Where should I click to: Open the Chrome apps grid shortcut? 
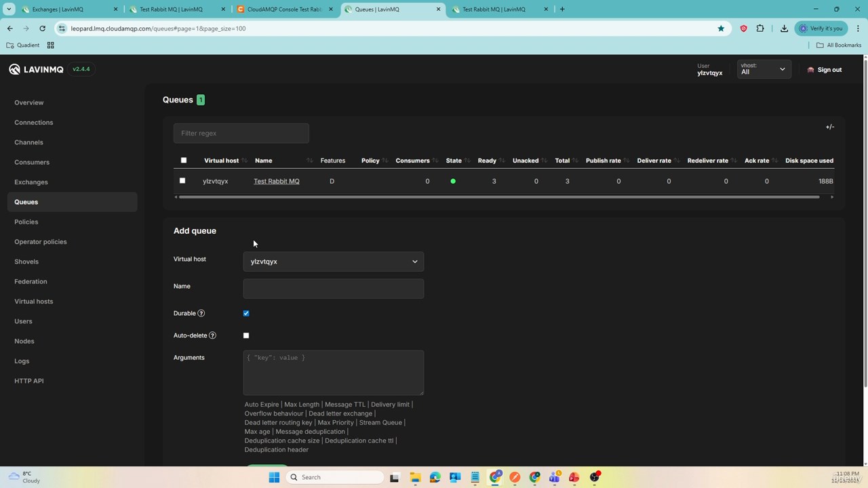[50, 45]
